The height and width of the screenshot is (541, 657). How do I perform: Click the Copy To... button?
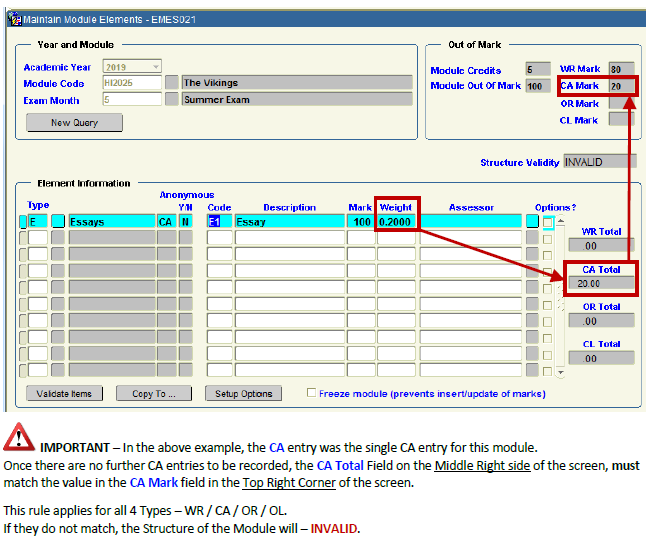pos(153,394)
